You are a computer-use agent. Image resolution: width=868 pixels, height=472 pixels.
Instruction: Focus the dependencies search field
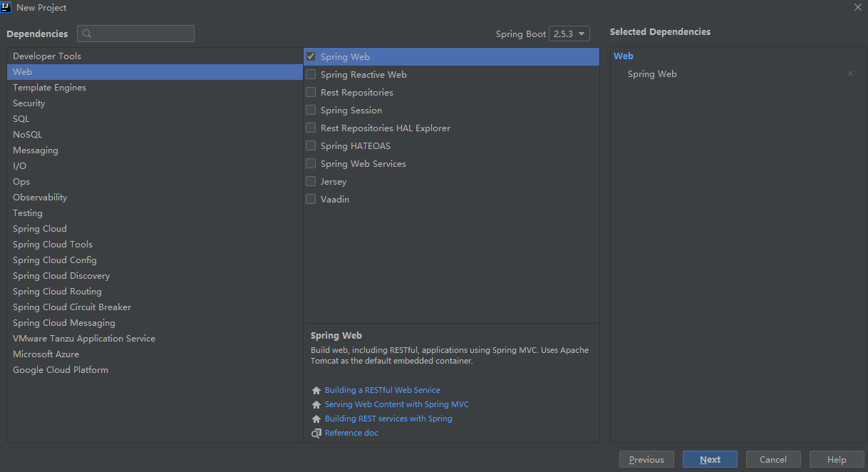tap(135, 34)
